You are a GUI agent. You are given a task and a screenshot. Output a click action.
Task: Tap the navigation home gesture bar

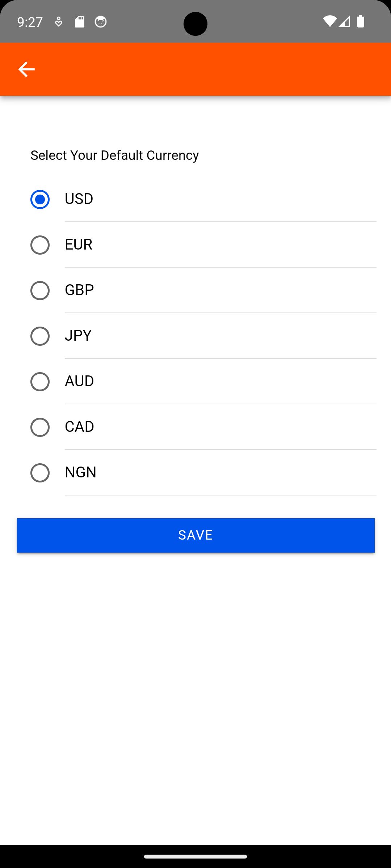pyautogui.click(x=195, y=856)
